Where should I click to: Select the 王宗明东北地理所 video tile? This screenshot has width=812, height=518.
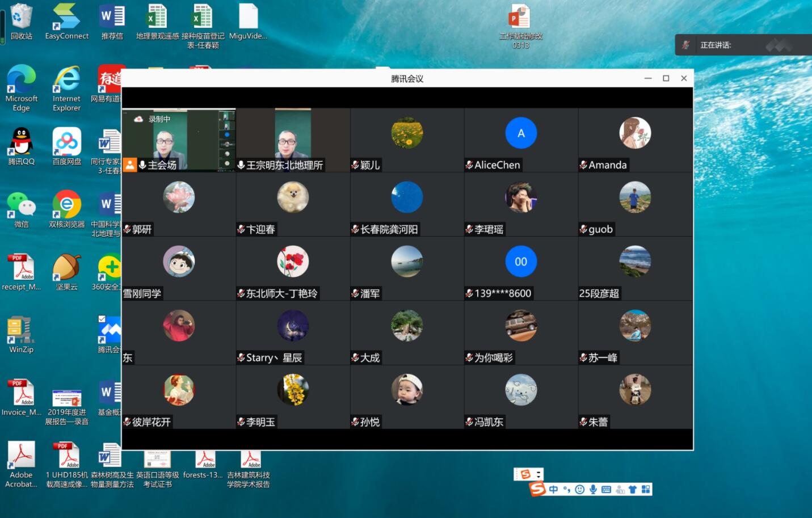point(293,140)
